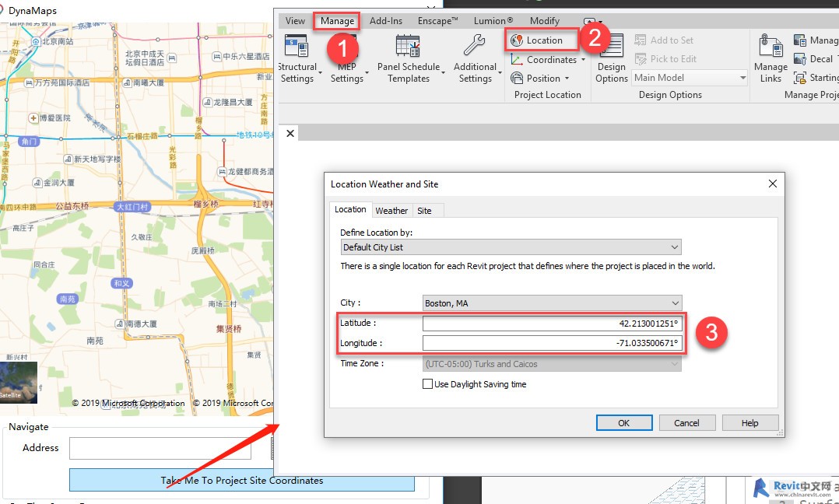Click the Pick to Edit icon
This screenshot has width=839, height=504.
point(641,59)
